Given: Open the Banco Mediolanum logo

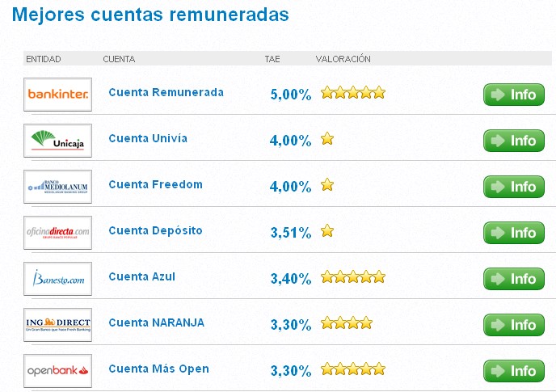Looking at the screenshot, I should [x=58, y=186].
